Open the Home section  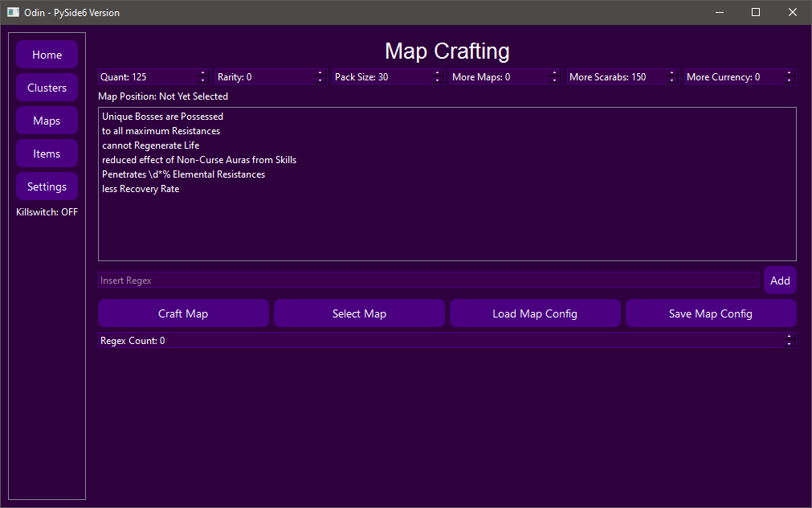47,54
